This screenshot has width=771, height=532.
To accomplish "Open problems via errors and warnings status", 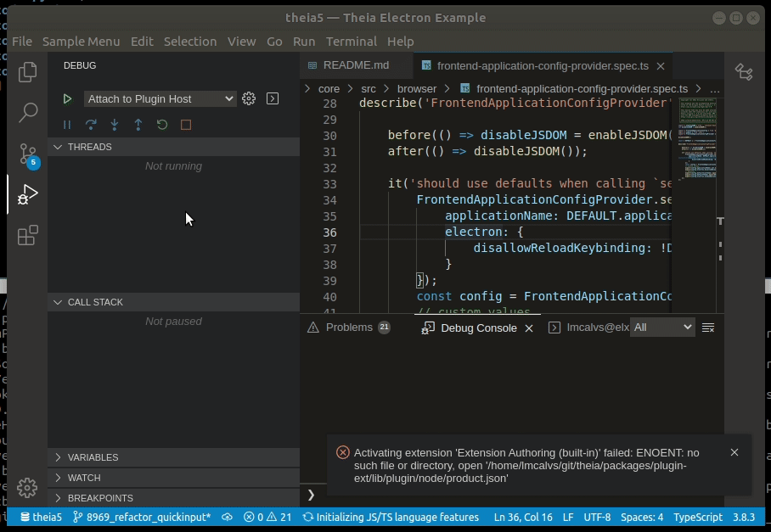I will tap(267, 518).
